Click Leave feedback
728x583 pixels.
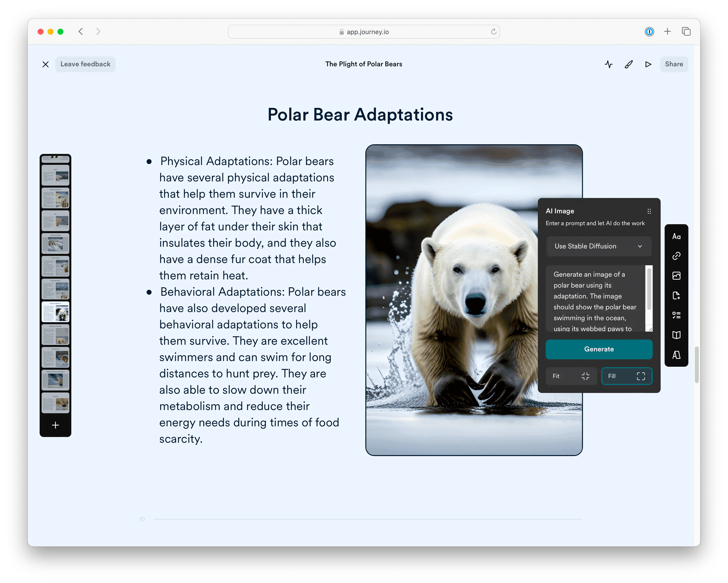coord(85,64)
